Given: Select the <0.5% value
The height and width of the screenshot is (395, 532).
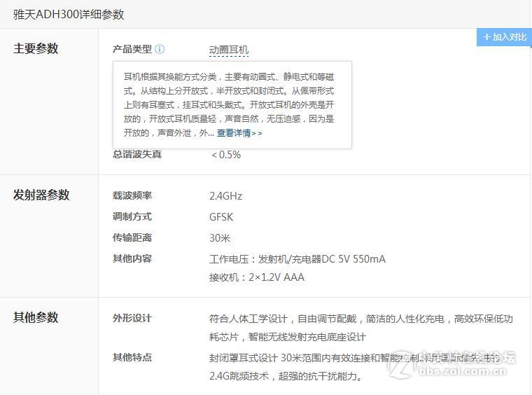Looking at the screenshot, I should (225, 155).
